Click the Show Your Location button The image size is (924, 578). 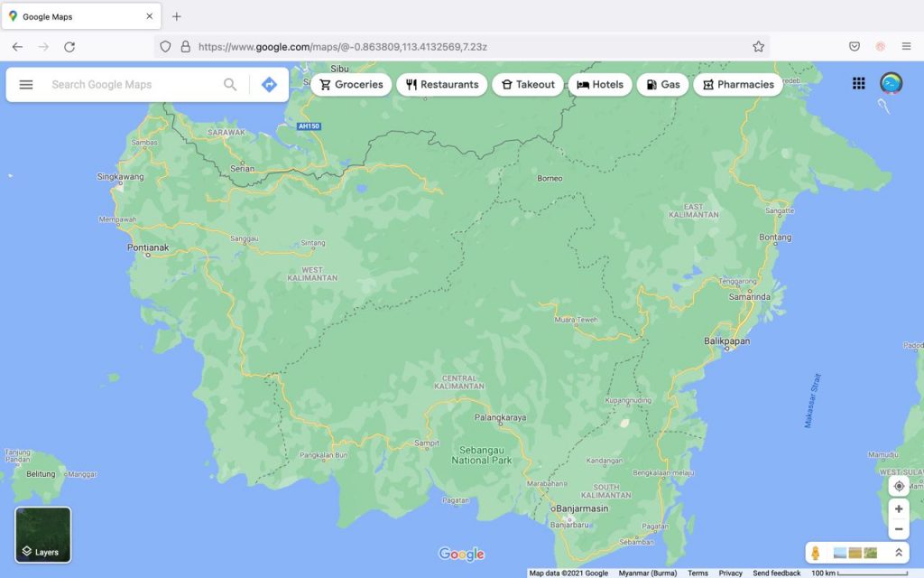[899, 486]
